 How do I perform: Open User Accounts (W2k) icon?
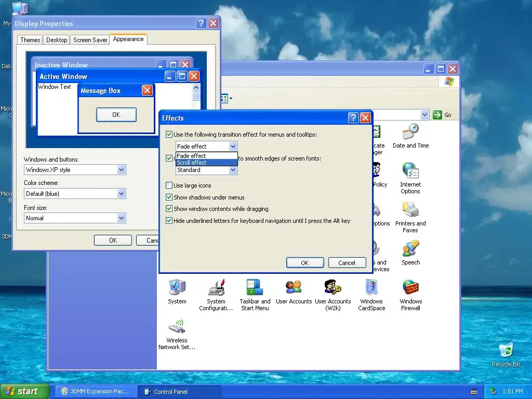pos(332,295)
